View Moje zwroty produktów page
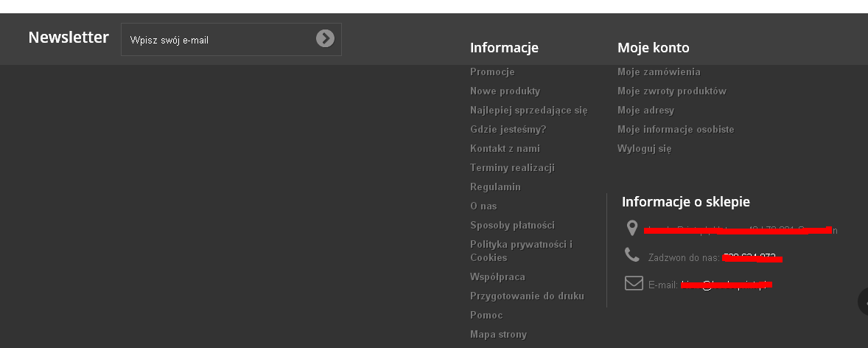868x348 pixels. coord(672,91)
